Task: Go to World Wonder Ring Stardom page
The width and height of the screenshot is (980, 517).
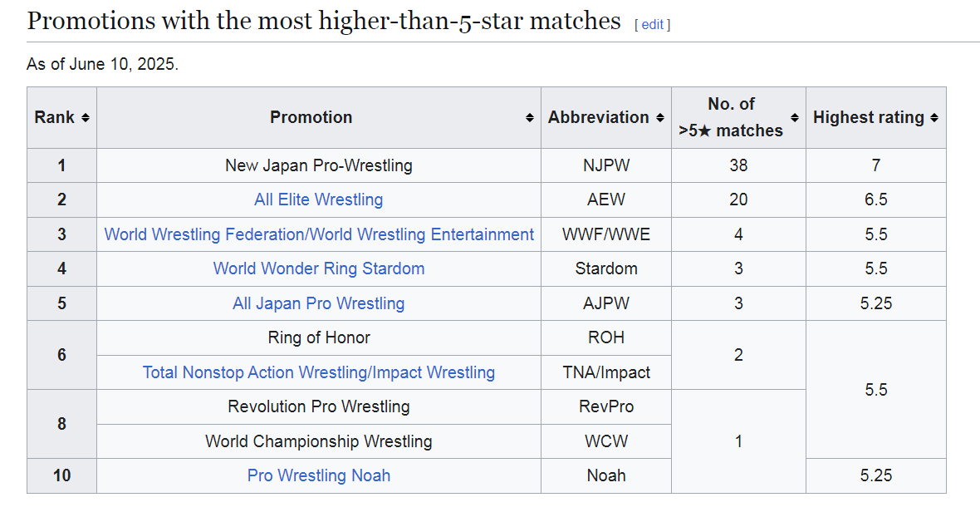Action: point(319,268)
